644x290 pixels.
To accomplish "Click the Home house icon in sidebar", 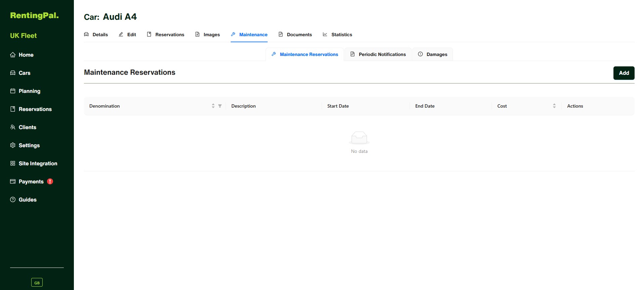I will point(13,55).
